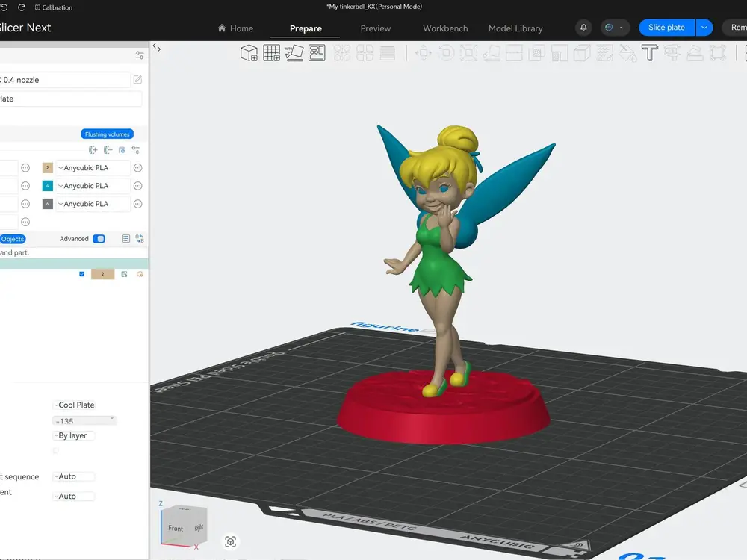
Task: Click the Add model cube icon
Action: pyautogui.click(x=249, y=53)
